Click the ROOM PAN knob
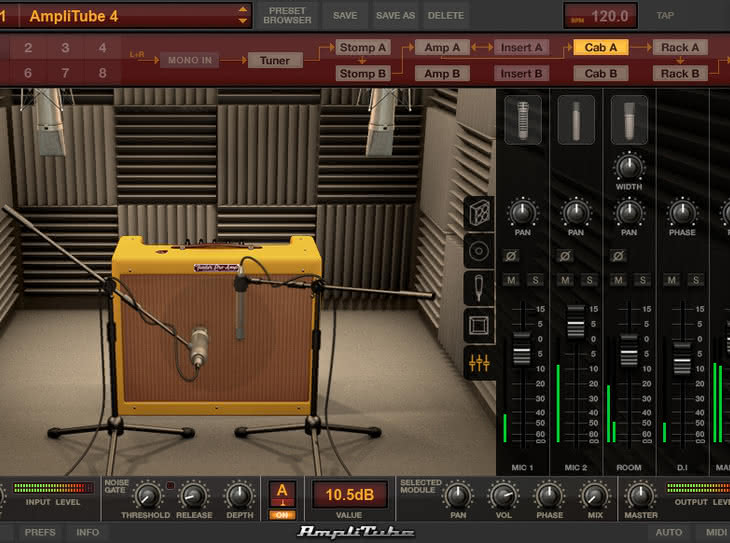730x543 pixels. (629, 212)
